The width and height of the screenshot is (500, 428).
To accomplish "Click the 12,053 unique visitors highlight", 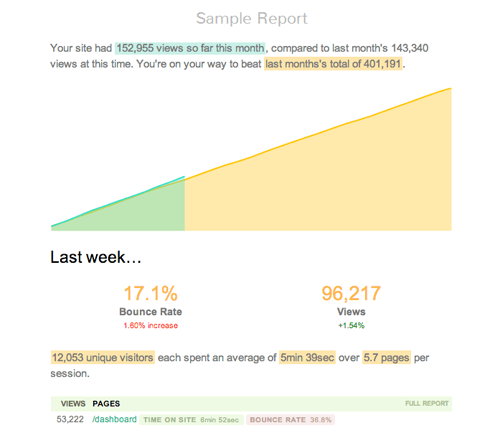I will 103,357.
